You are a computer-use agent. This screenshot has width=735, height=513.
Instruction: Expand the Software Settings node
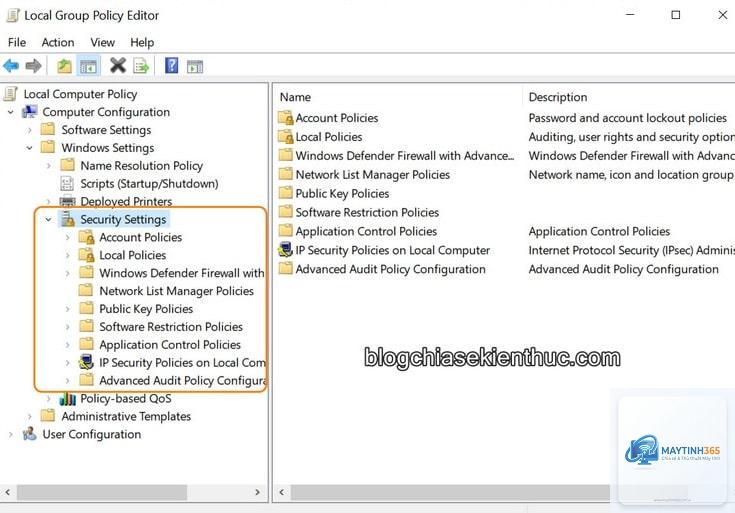(x=30, y=130)
